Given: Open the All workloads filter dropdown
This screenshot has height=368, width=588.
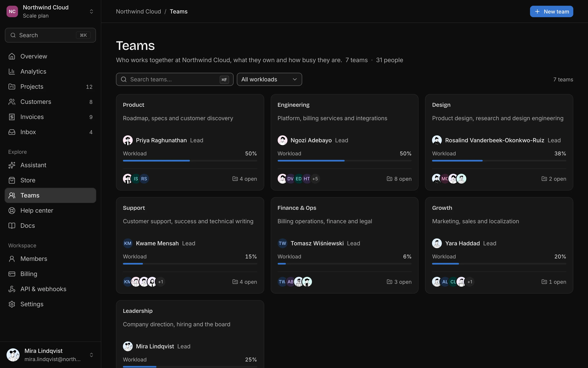Looking at the screenshot, I should [x=269, y=79].
